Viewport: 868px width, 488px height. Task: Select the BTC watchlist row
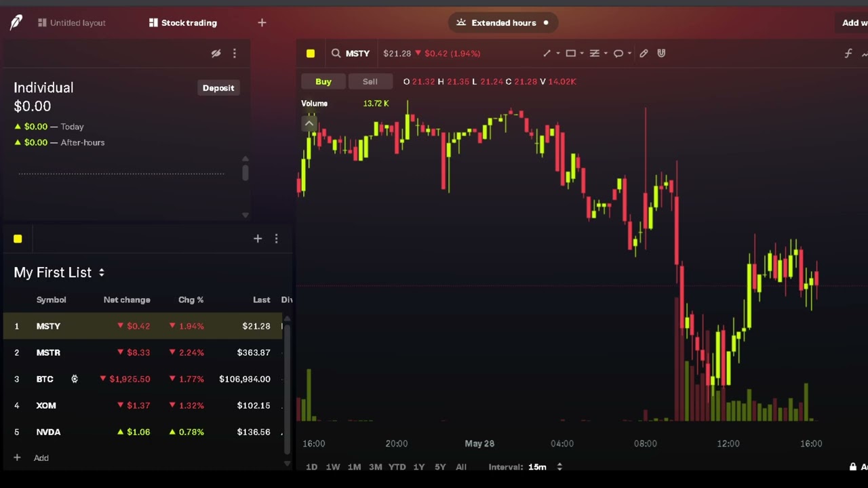coord(142,379)
